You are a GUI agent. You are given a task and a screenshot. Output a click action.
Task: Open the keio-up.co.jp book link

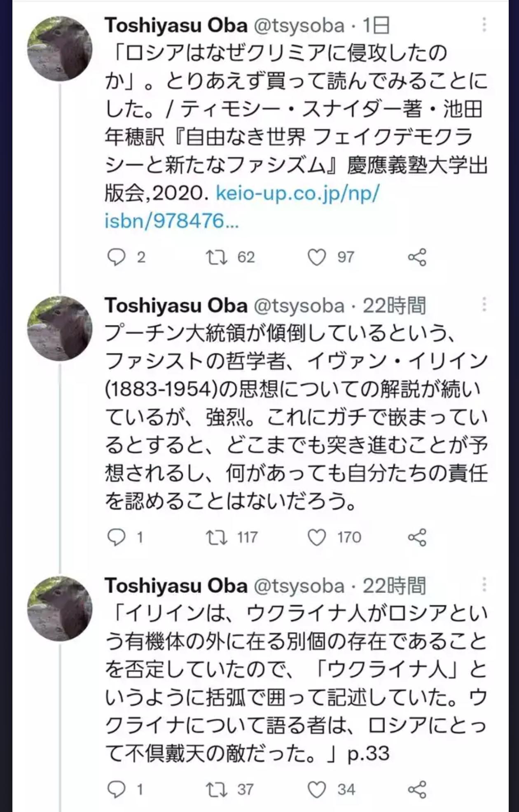297,194
